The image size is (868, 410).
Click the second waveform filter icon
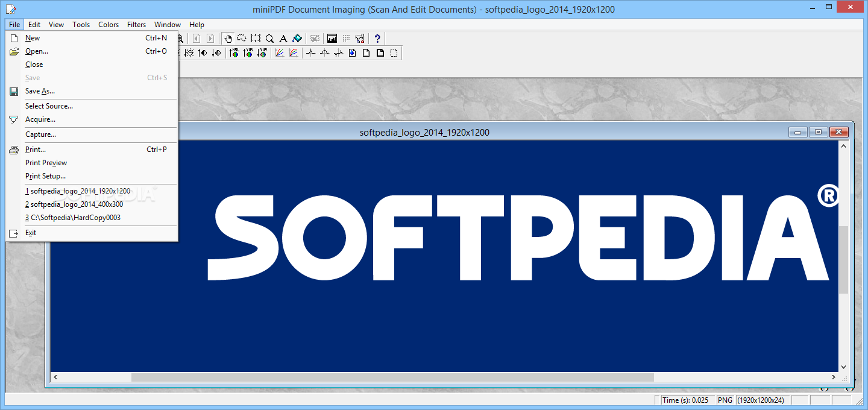(x=325, y=52)
